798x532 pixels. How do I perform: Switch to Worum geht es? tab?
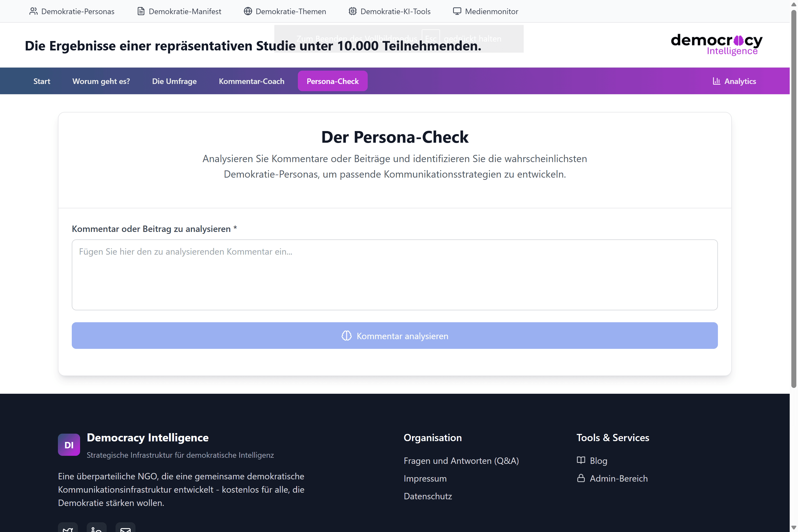101,81
